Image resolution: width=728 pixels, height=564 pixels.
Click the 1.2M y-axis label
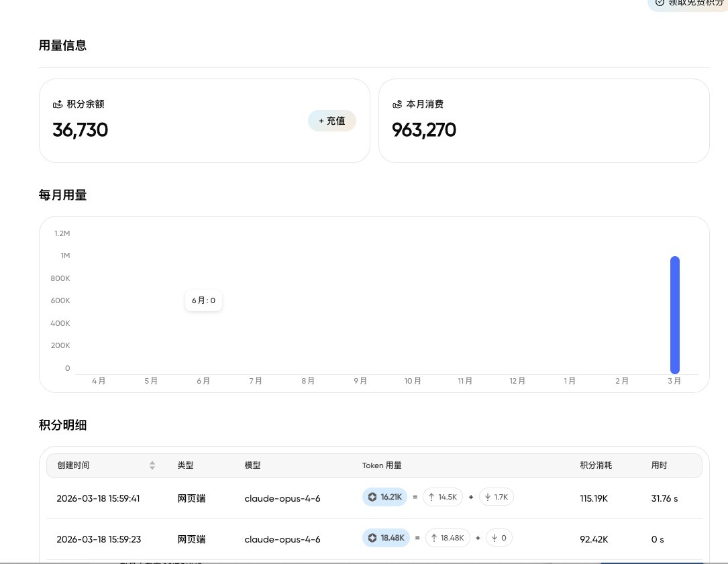click(62, 233)
